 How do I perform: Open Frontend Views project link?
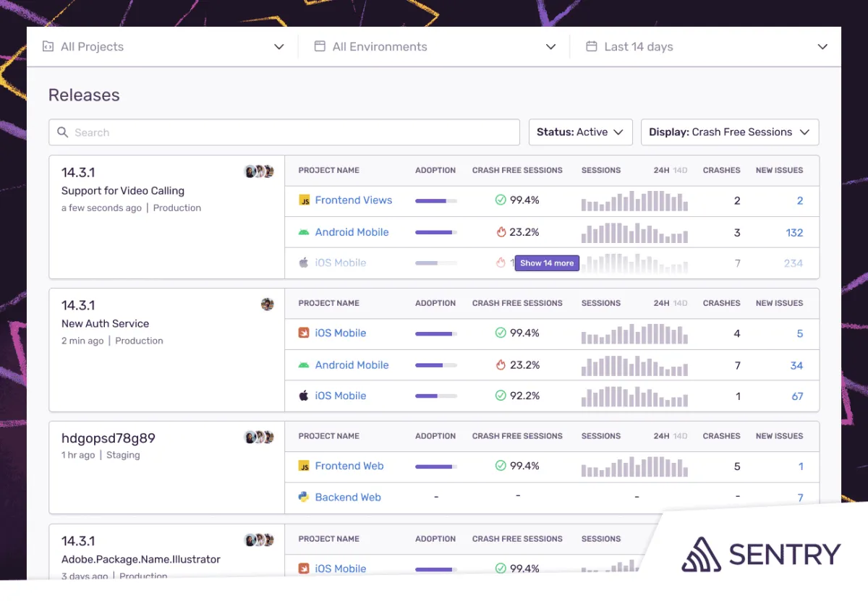pos(354,200)
